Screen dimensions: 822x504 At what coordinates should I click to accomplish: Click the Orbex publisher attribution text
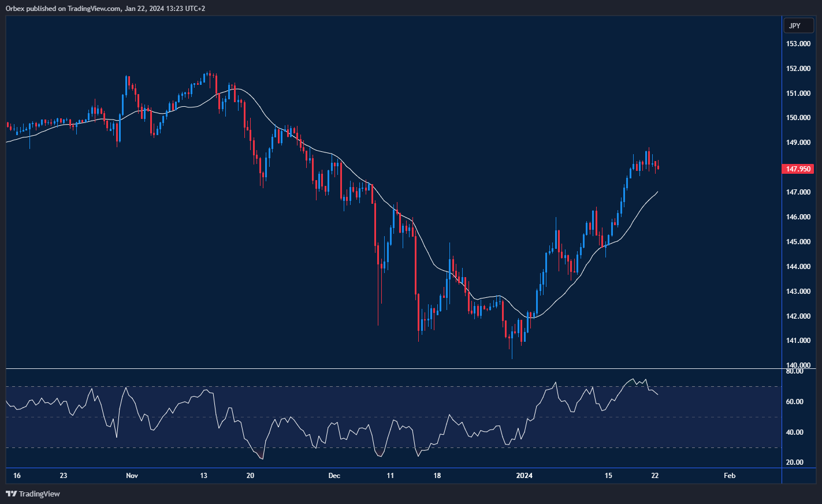pos(15,9)
